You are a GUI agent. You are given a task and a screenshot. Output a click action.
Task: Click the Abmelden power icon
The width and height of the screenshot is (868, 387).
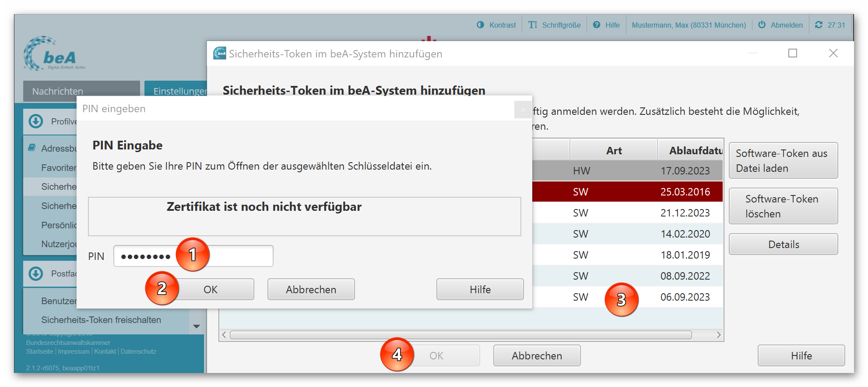(762, 25)
